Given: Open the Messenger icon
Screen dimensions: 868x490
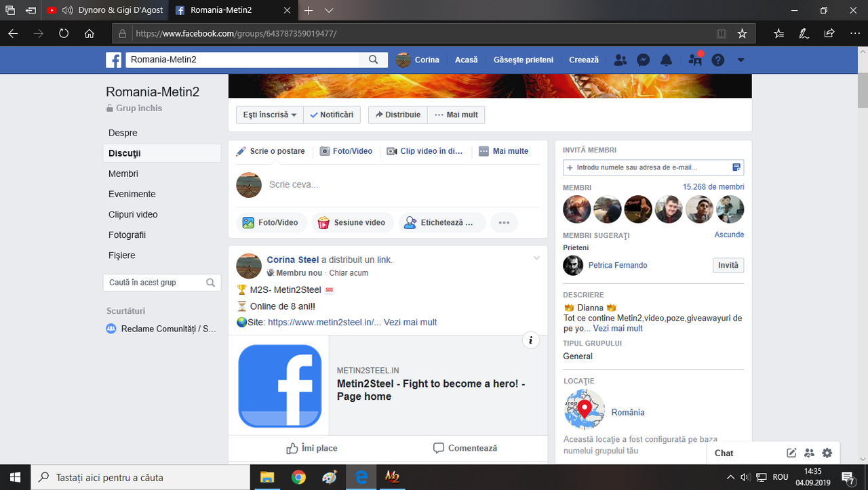Looking at the screenshot, I should pos(644,60).
